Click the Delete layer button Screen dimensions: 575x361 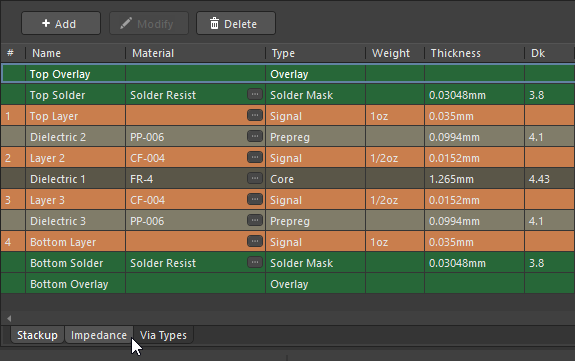(236, 23)
